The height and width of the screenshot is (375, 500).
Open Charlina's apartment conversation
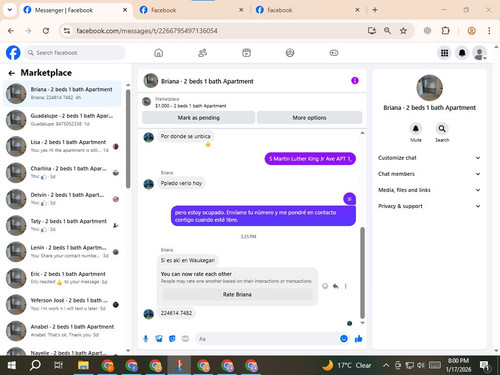[63, 173]
